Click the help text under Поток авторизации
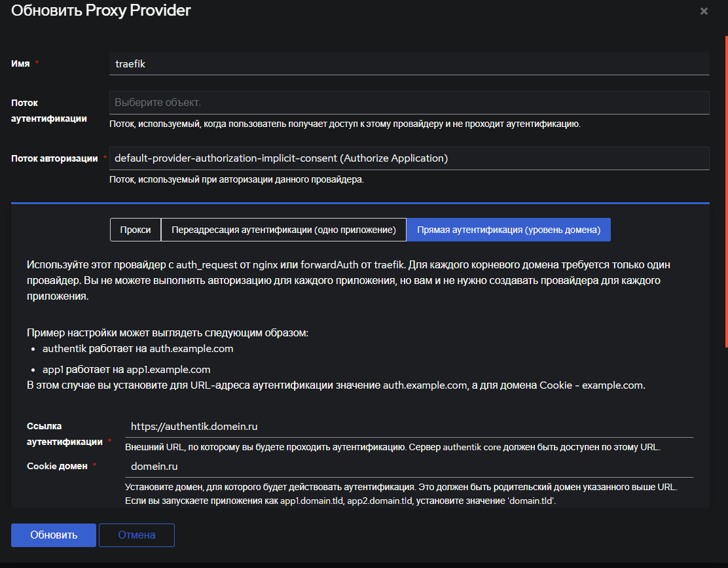Image resolution: width=728 pixels, height=568 pixels. coord(236,179)
